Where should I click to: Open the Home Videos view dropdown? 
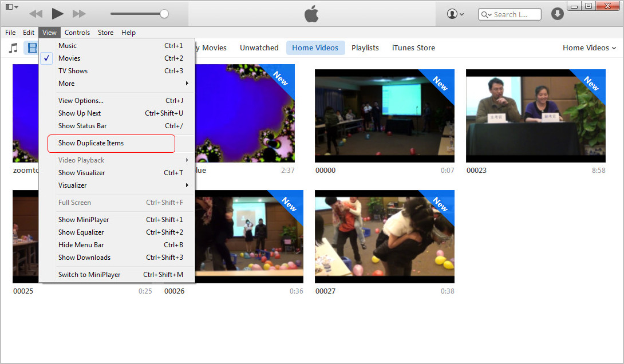[x=590, y=48]
